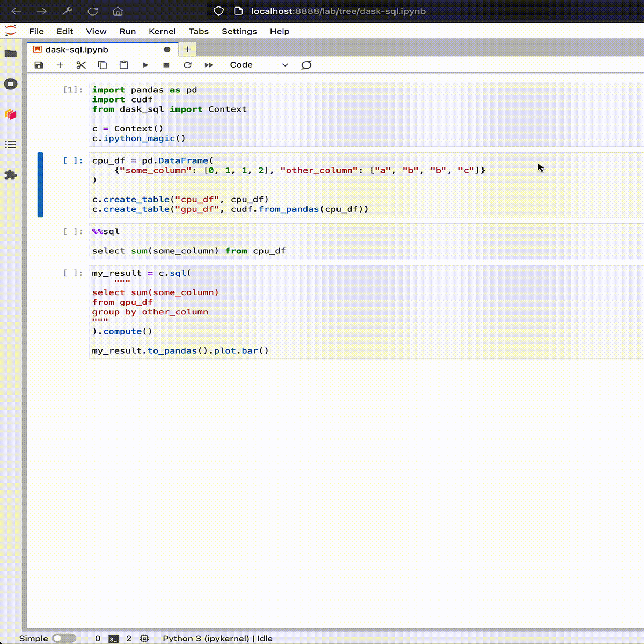
Task: Open the Kernel menu
Action: coord(162,31)
